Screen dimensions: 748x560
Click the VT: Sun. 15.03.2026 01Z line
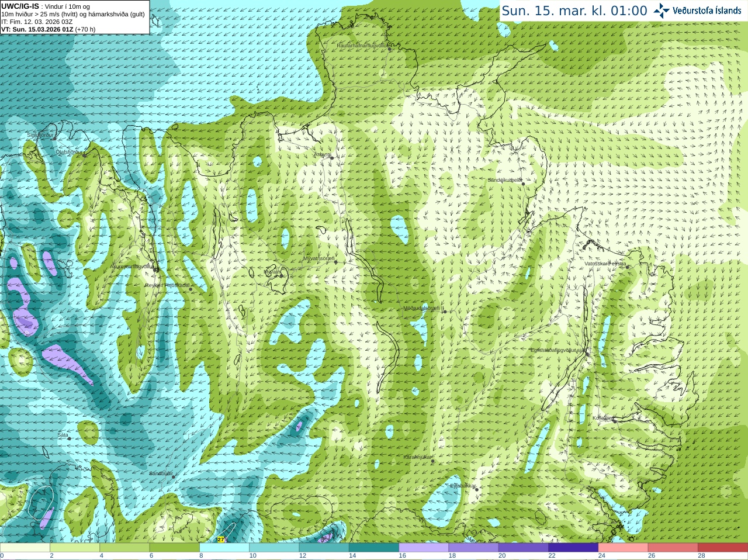pyautogui.click(x=48, y=29)
